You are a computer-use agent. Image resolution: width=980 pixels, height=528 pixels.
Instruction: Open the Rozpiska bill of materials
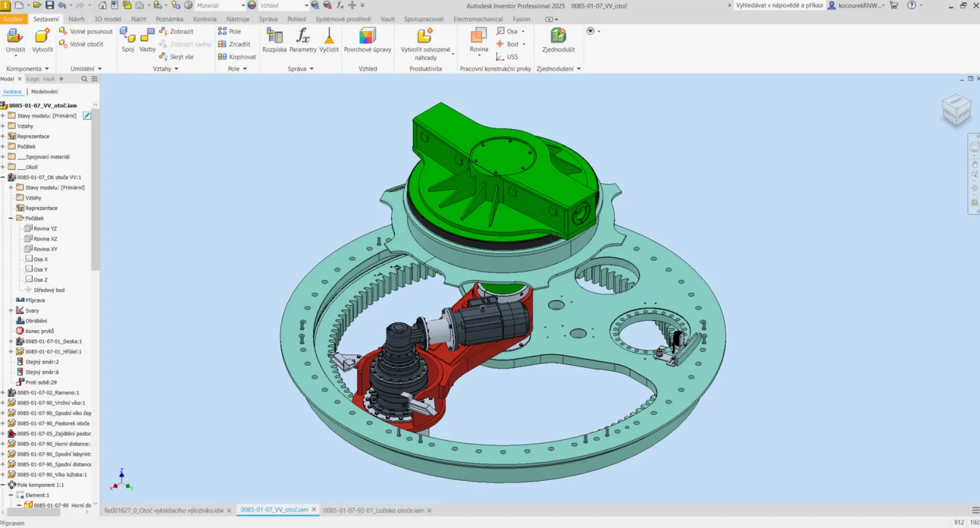(274, 40)
